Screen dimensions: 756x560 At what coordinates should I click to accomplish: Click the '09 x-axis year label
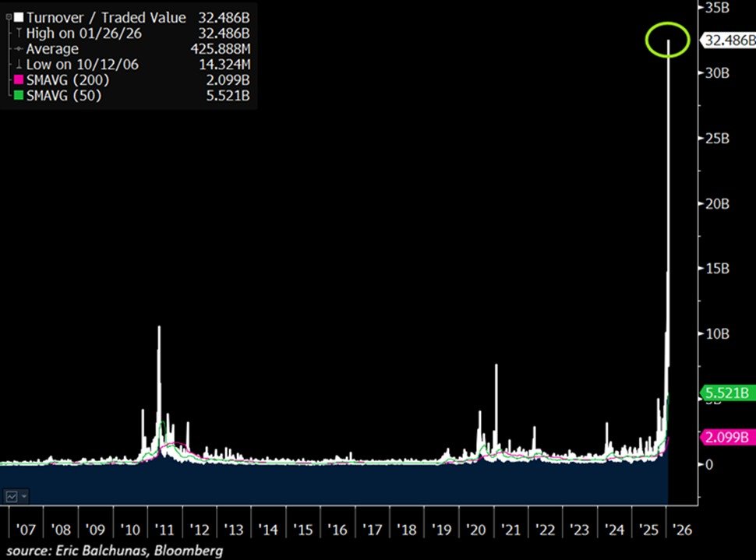(95, 530)
